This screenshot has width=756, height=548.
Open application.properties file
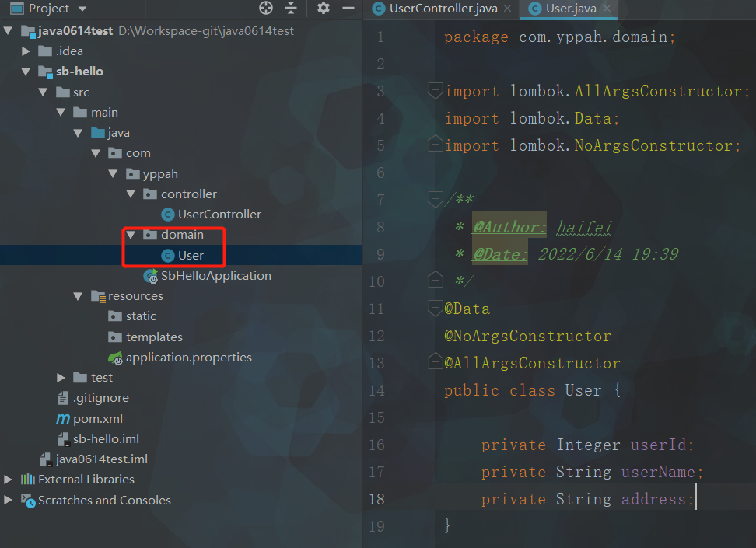tap(188, 358)
